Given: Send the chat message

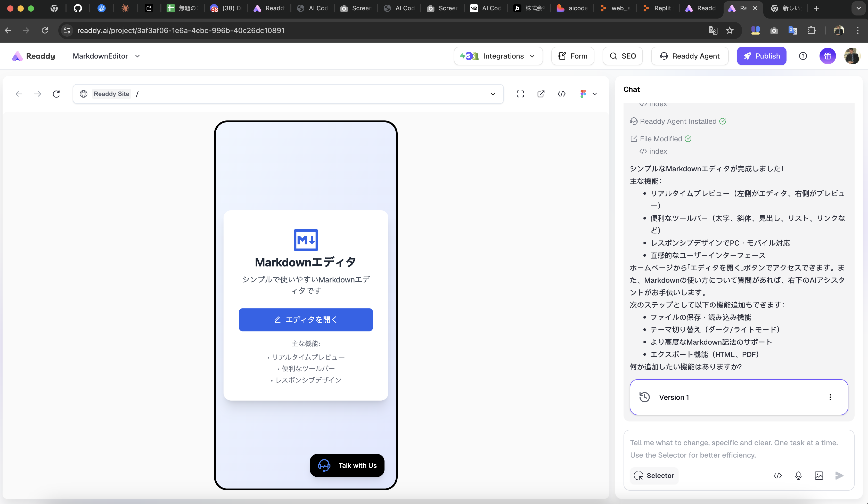Looking at the screenshot, I should coord(839,475).
